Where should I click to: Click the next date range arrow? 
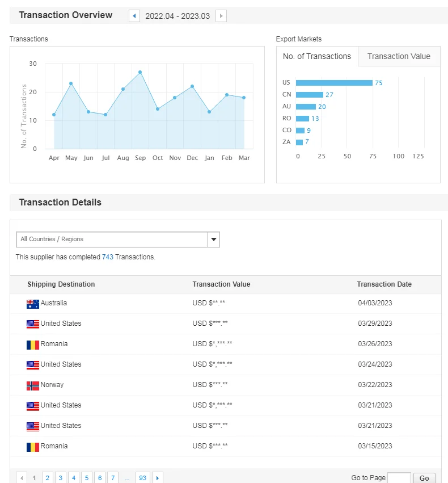[x=221, y=16]
